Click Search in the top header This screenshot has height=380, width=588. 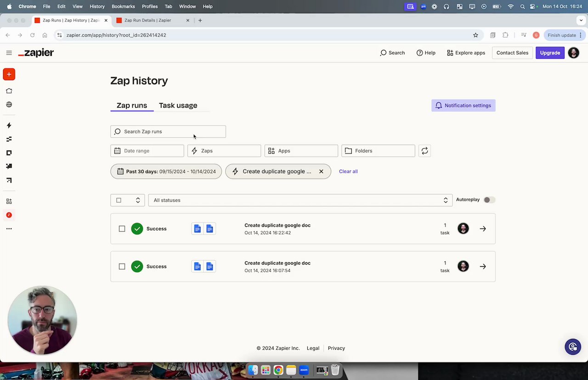[392, 53]
